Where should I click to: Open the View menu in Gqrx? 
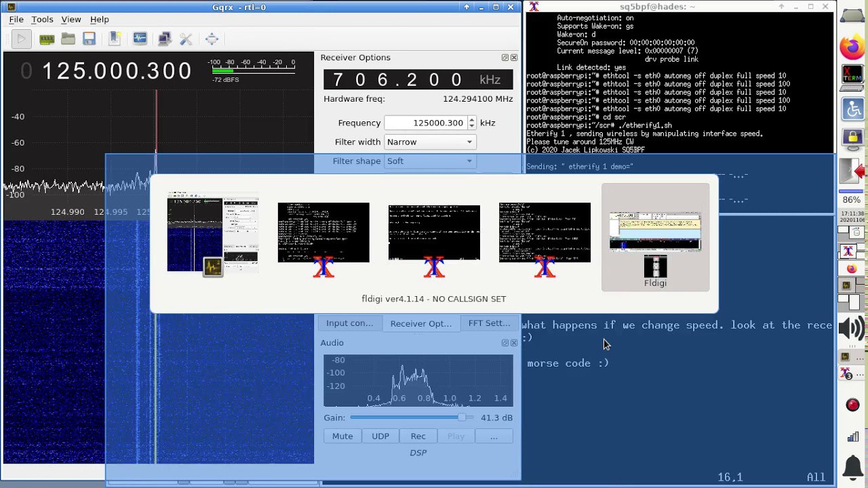pos(71,20)
